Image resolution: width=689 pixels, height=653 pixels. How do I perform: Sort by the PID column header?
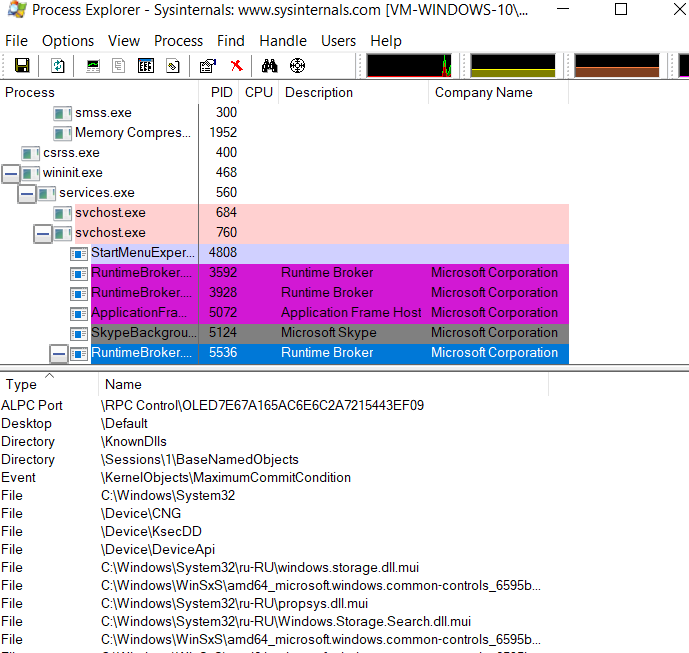[x=219, y=92]
